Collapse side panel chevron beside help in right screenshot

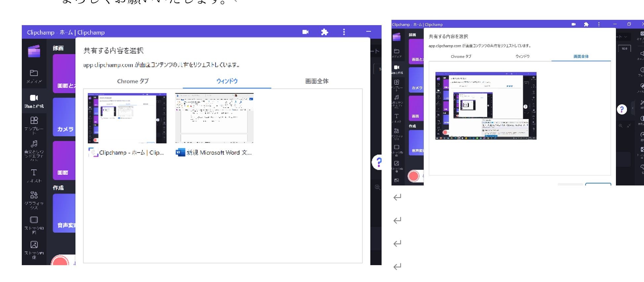click(x=633, y=108)
